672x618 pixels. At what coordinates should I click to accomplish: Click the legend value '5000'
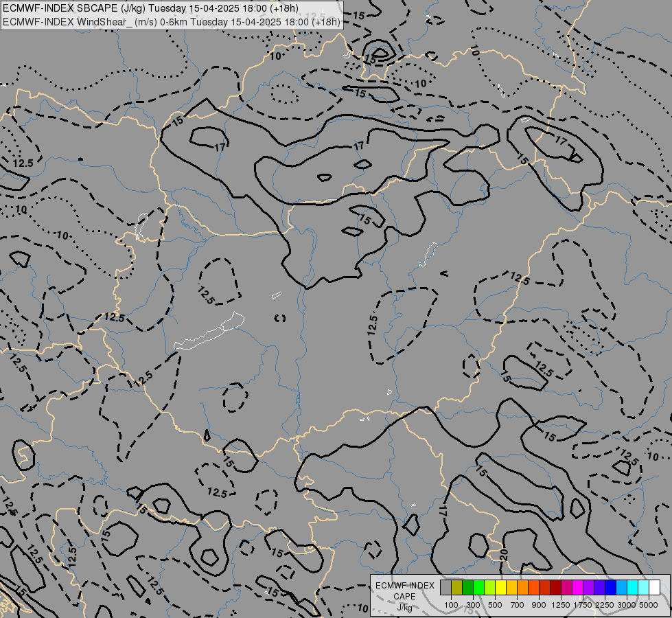click(x=649, y=605)
